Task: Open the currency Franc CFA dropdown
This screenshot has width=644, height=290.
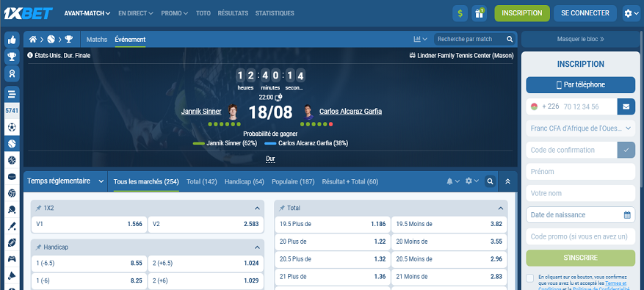Action: click(580, 128)
